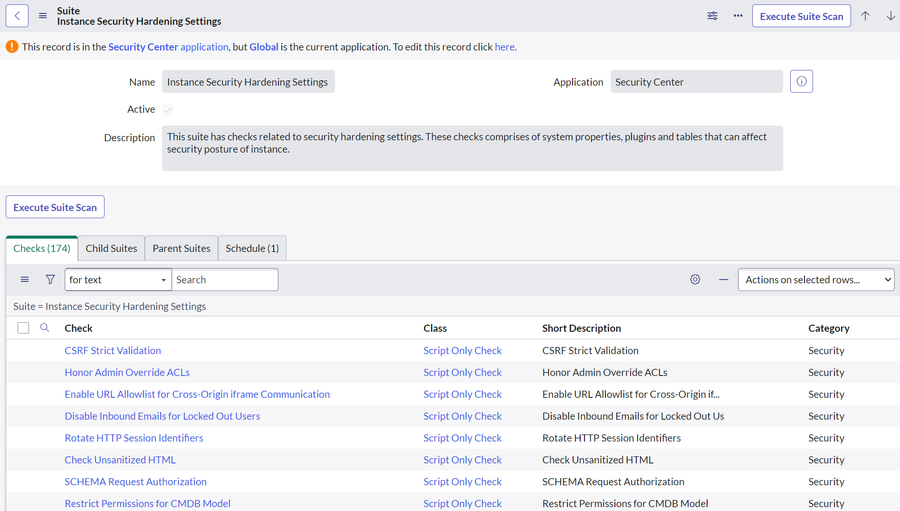Click 'here' link to edit record
The height and width of the screenshot is (511, 900).
[505, 47]
